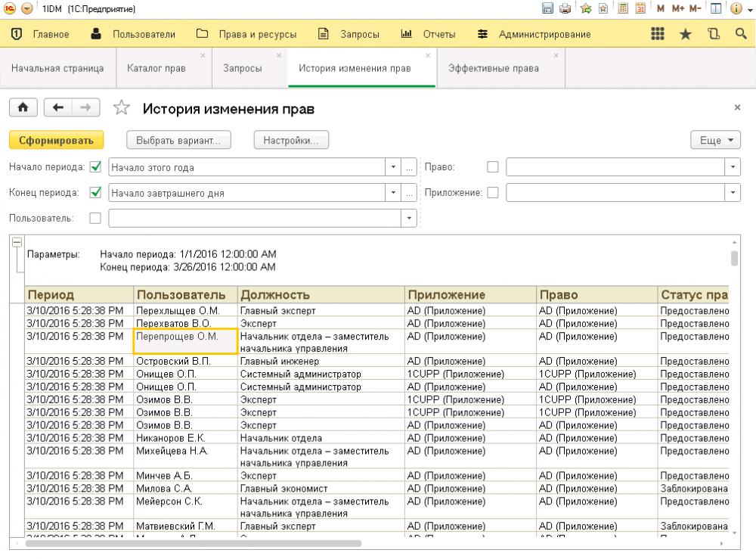Screen dimensions: 756x559
Task: Open the Еще dropdown menu
Action: pyautogui.click(x=715, y=141)
